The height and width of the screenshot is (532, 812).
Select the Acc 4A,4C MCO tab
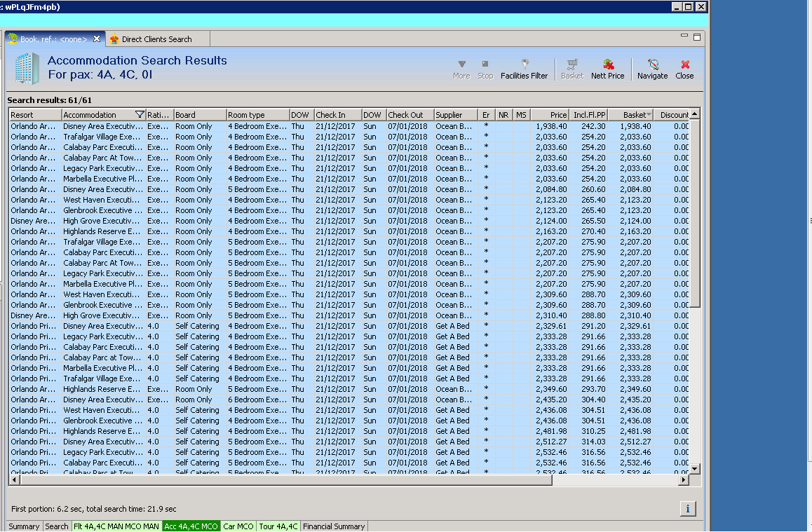191,526
